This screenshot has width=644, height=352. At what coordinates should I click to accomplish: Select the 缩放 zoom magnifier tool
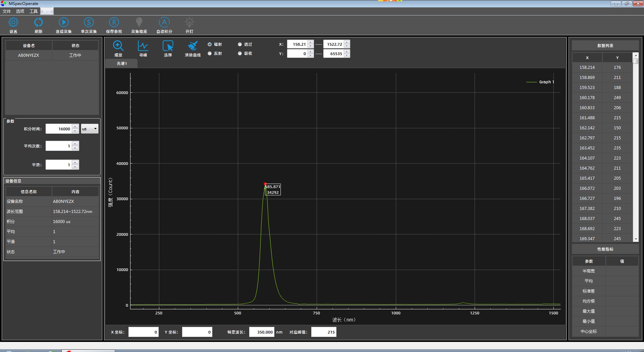(118, 46)
